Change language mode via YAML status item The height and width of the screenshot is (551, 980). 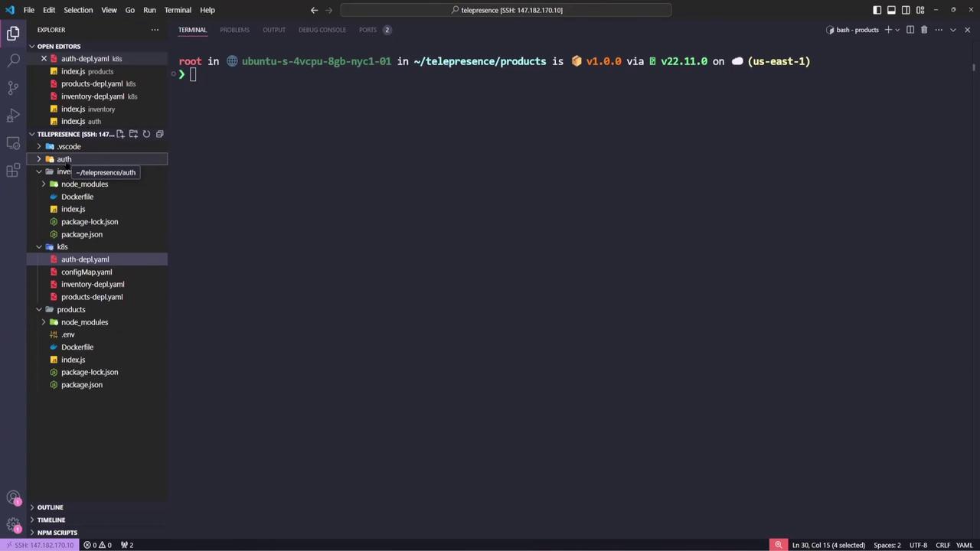964,545
